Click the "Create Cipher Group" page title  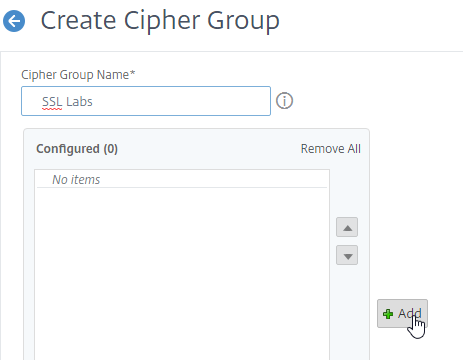160,21
